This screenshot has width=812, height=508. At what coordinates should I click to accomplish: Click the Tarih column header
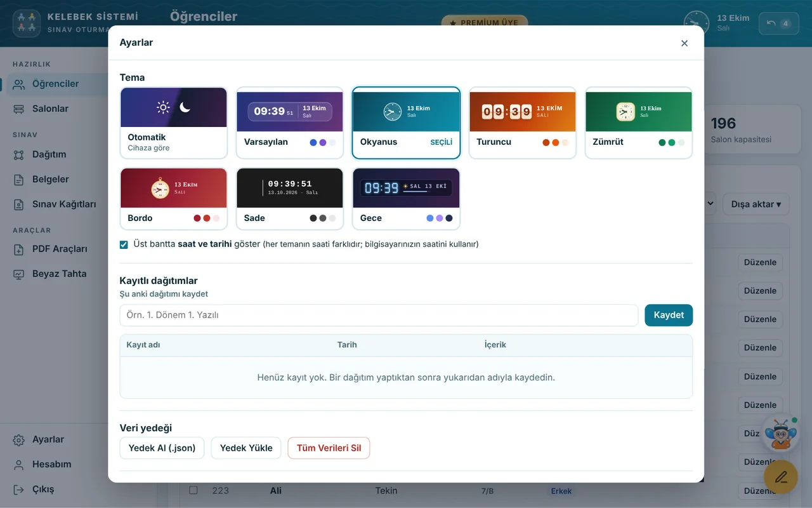[347, 345]
